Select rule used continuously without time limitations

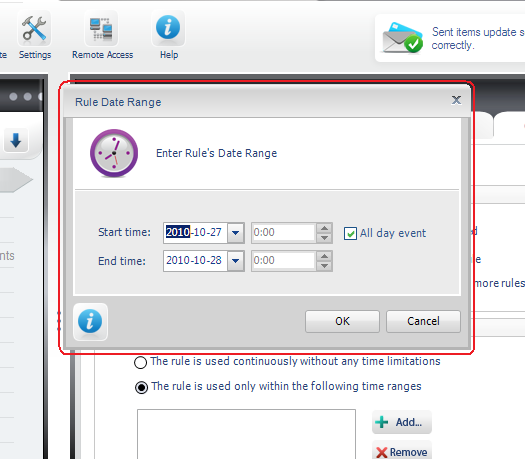140,362
